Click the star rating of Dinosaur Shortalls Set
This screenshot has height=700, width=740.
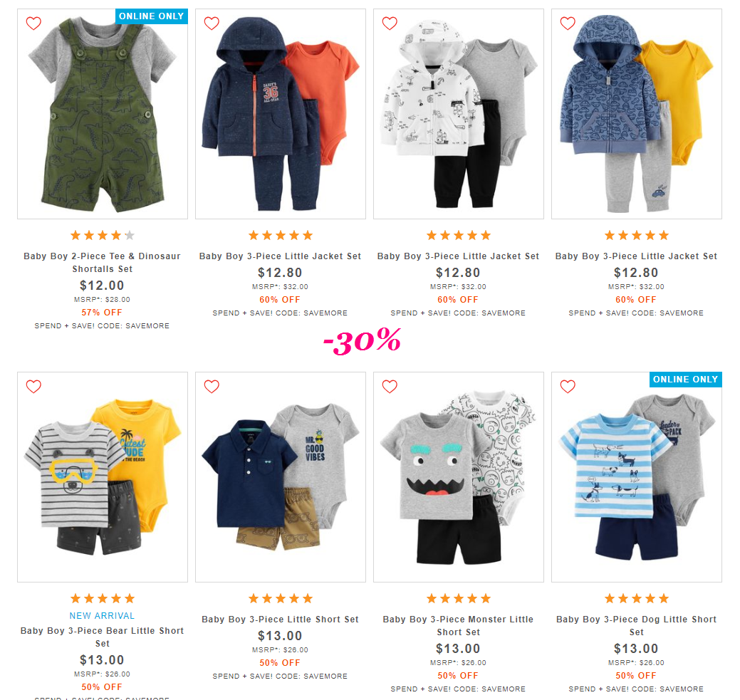point(103,235)
